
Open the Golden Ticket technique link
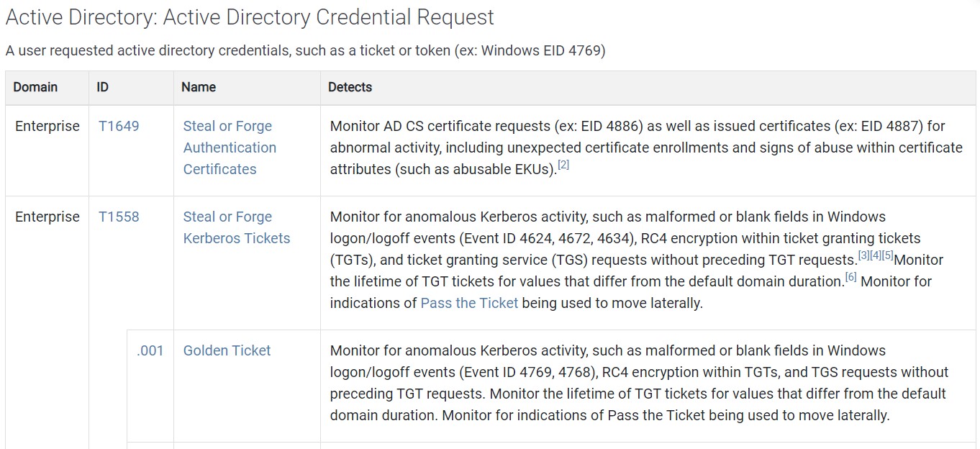tap(227, 350)
